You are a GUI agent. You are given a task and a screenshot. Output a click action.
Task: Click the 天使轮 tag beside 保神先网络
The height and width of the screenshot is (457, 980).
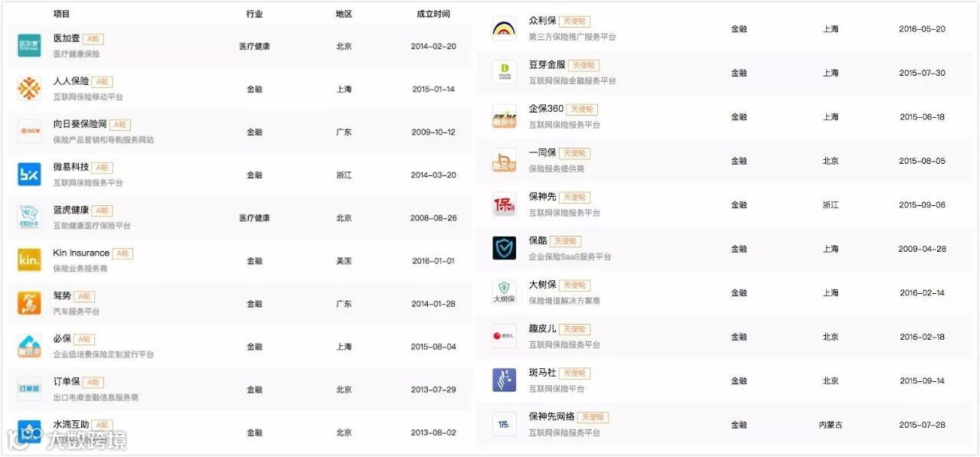point(593,417)
